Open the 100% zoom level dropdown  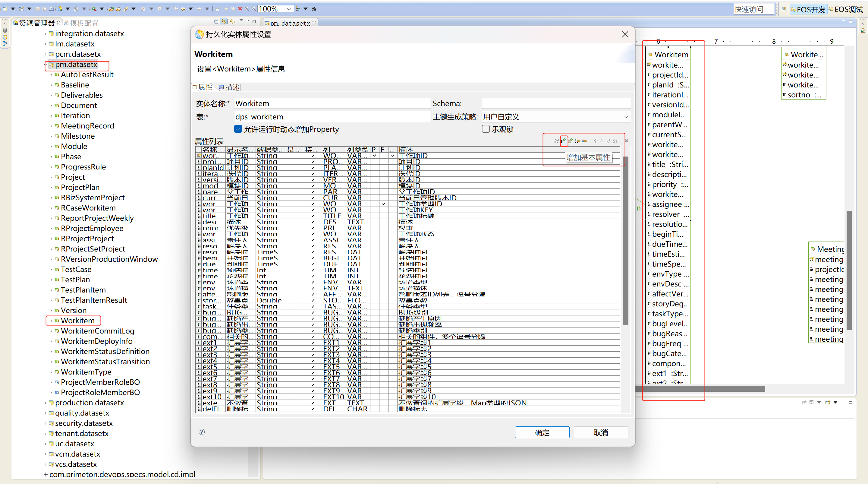[x=289, y=9]
